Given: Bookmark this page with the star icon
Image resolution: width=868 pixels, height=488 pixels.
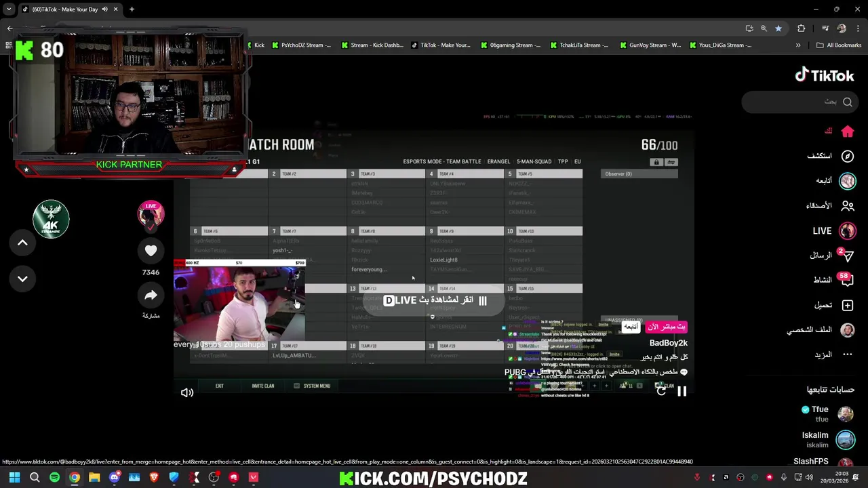Looking at the screenshot, I should click(778, 28).
